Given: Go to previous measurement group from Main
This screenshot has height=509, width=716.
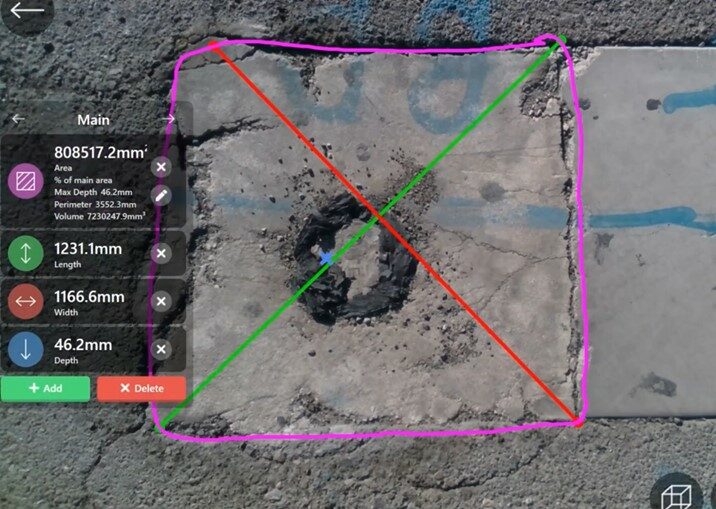Looking at the screenshot, I should [18, 119].
